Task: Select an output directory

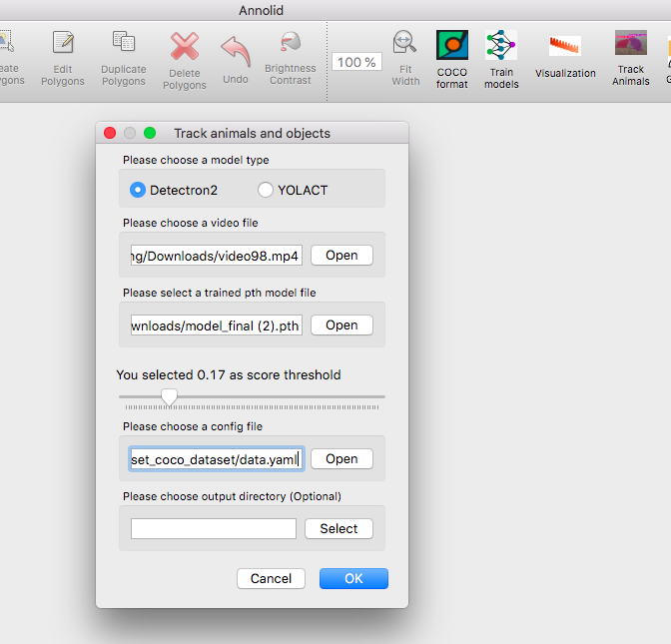Action: coord(338,529)
